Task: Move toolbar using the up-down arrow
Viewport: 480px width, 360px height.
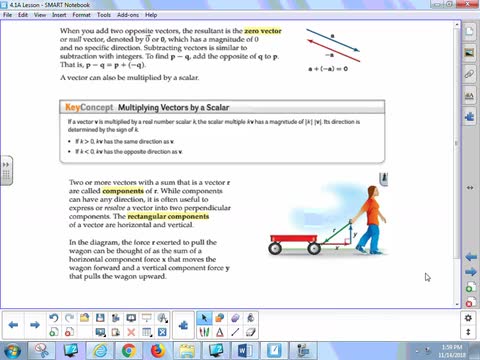Action: [x=468, y=332]
